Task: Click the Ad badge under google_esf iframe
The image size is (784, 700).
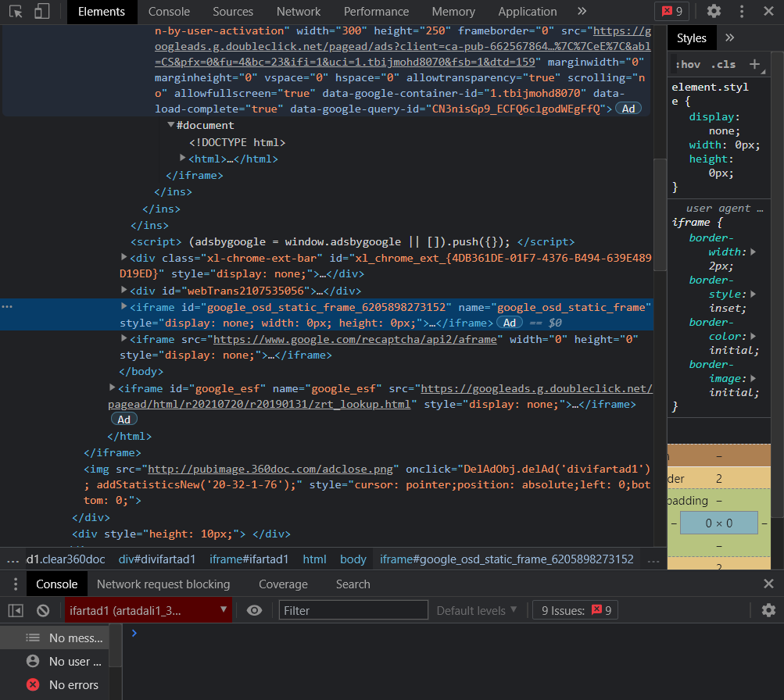Action: (124, 420)
